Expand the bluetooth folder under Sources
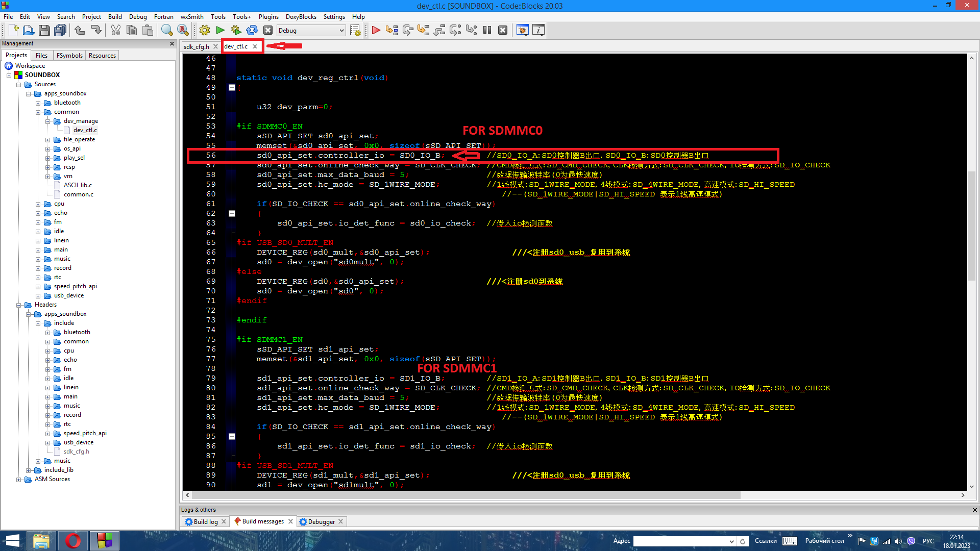The width and height of the screenshot is (980, 551). (x=38, y=103)
